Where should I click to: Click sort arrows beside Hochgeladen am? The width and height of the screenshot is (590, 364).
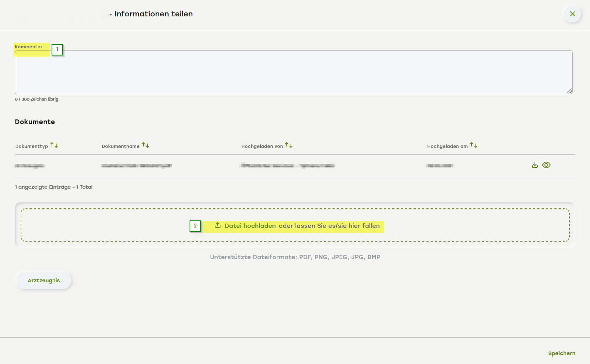tap(474, 145)
